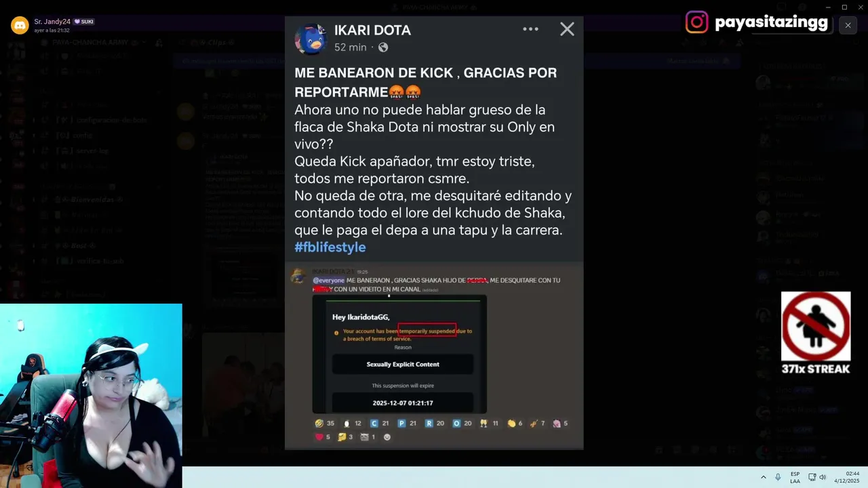The height and width of the screenshot is (488, 868).
Task: Click the Instagram logo beside payasitazingg
Action: [x=696, y=22]
